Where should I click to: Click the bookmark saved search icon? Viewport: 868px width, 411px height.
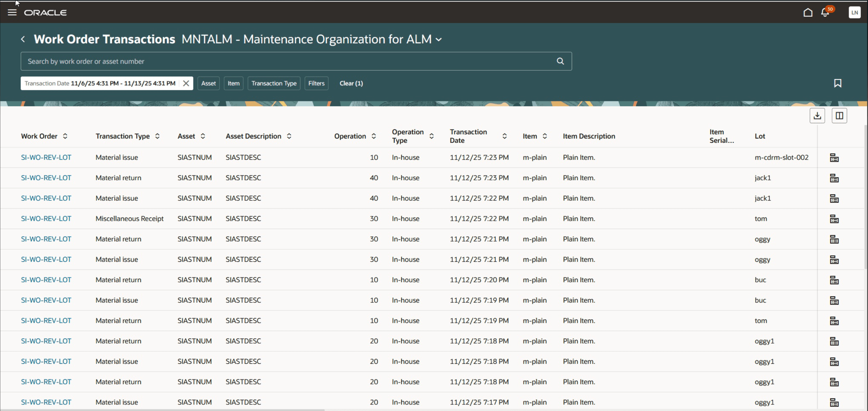click(x=838, y=83)
